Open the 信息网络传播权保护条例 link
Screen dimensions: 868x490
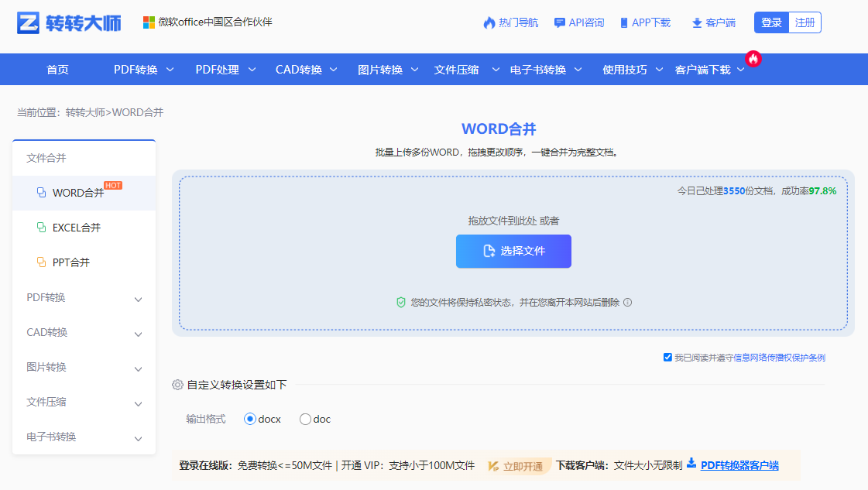[x=780, y=358]
